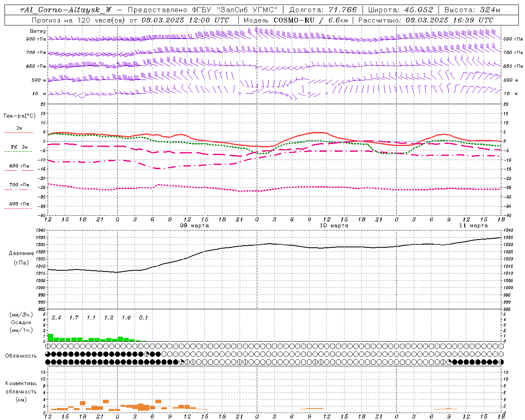The height and width of the screenshot is (420, 525).
Task: Click the Облачность cloud cover label
Action: pos(21,356)
